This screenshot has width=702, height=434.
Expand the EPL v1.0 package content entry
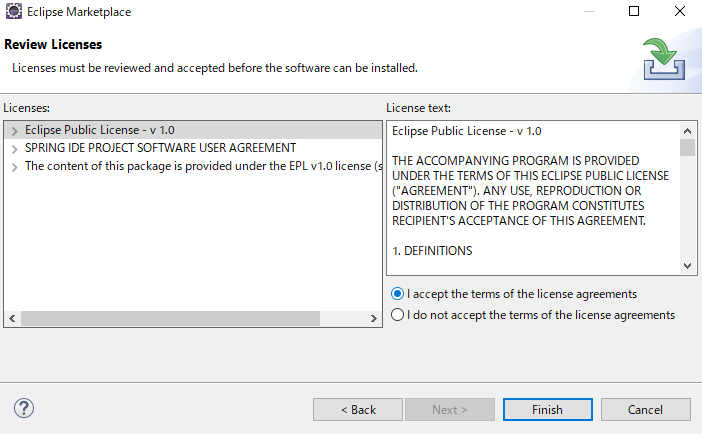point(14,167)
